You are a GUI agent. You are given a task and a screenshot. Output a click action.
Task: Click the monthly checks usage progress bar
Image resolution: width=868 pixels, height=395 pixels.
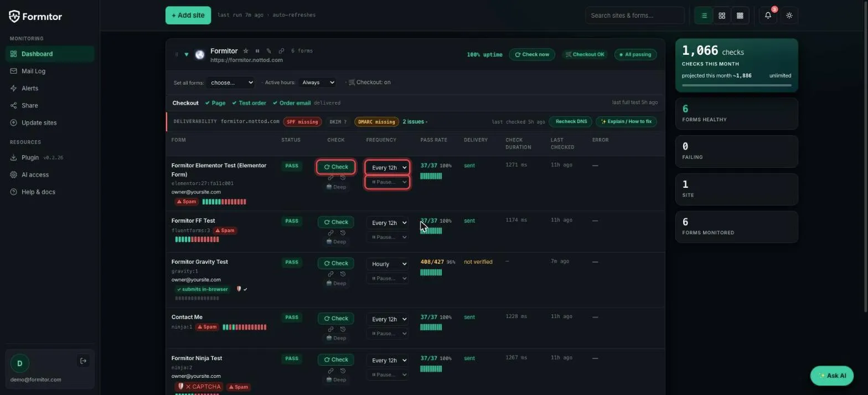pyautogui.click(x=736, y=85)
